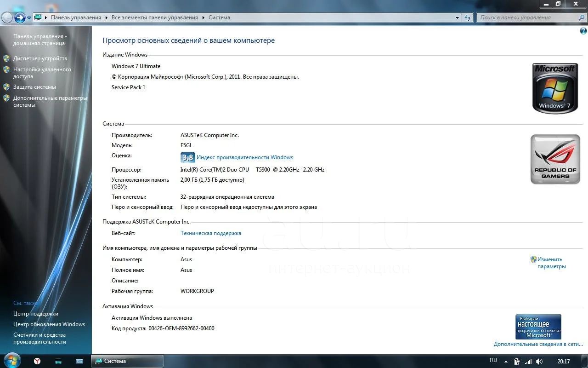Viewport: 588px width, 368px height.
Task: Open "Центр поддержки" in the sidebar
Action: point(36,314)
